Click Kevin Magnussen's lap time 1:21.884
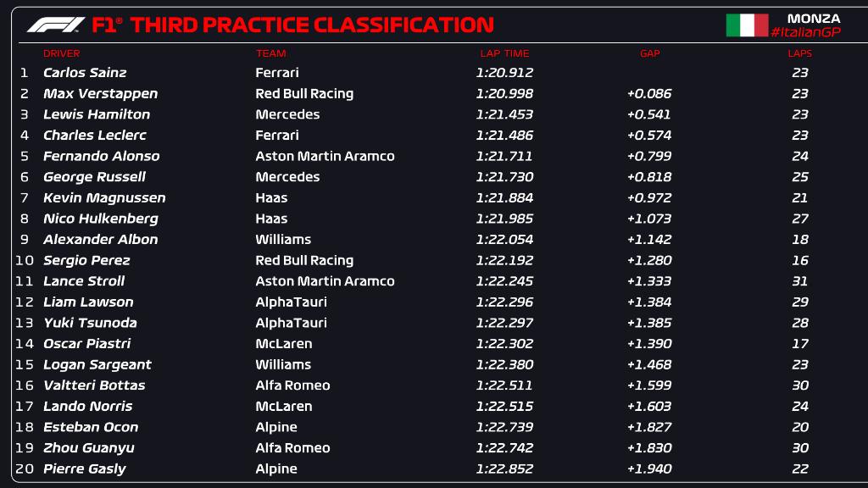 point(504,197)
